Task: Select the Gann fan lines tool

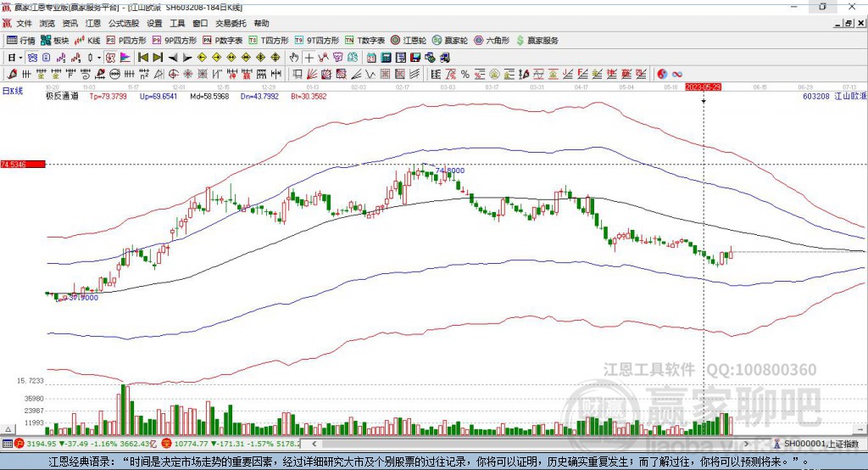Action: [x=312, y=75]
